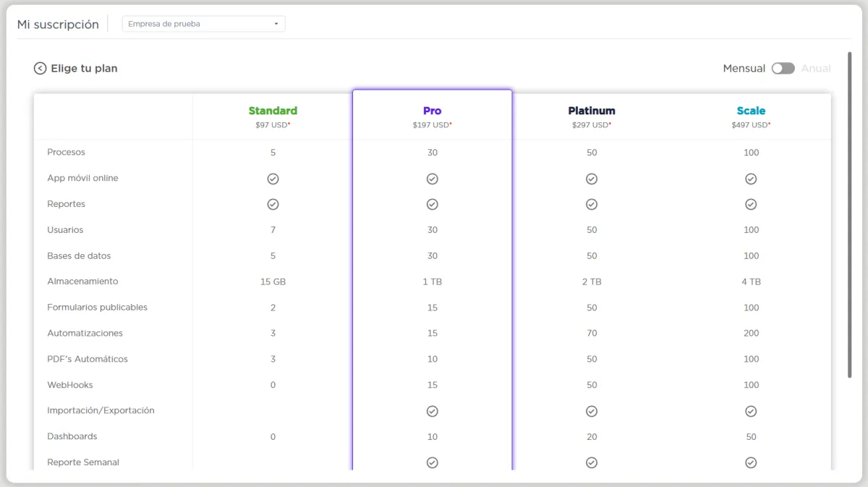The height and width of the screenshot is (487, 868).
Task: Click the Scale plan Reporte Semanal checkmark
Action: [x=751, y=463]
